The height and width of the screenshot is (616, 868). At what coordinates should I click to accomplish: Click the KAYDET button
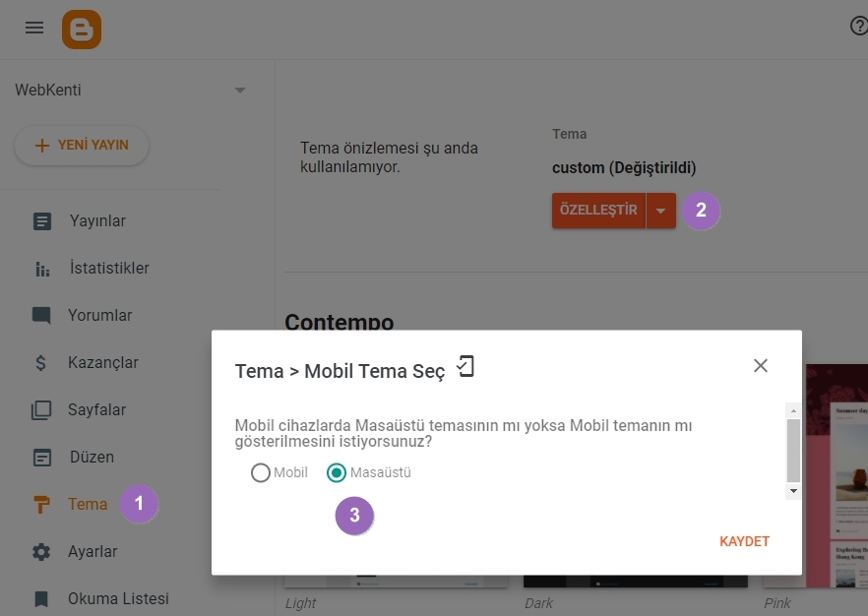[744, 542]
